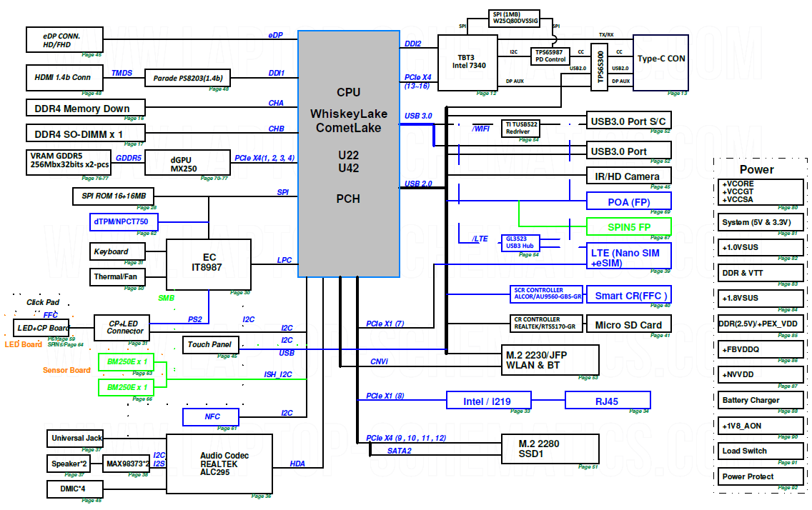Click the orange LED Board label
812x510 pixels.
point(24,344)
